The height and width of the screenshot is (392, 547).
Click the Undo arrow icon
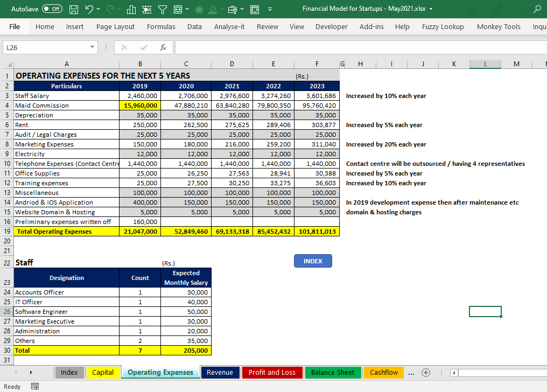coord(89,9)
